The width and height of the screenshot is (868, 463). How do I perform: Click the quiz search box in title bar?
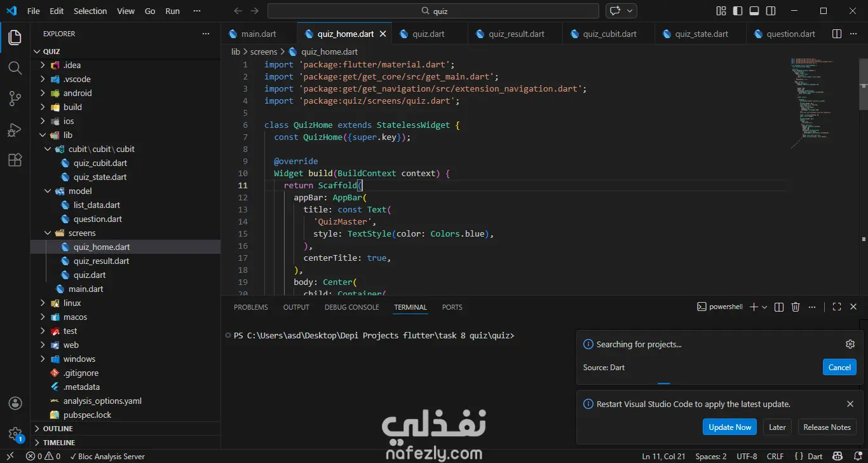pyautogui.click(x=433, y=11)
